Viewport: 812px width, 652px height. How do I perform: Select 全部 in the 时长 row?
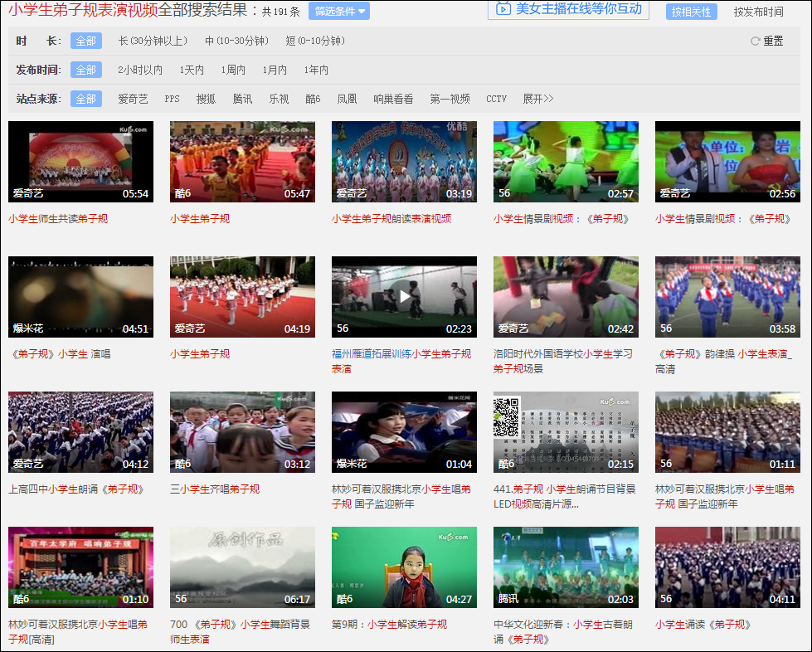(x=86, y=41)
